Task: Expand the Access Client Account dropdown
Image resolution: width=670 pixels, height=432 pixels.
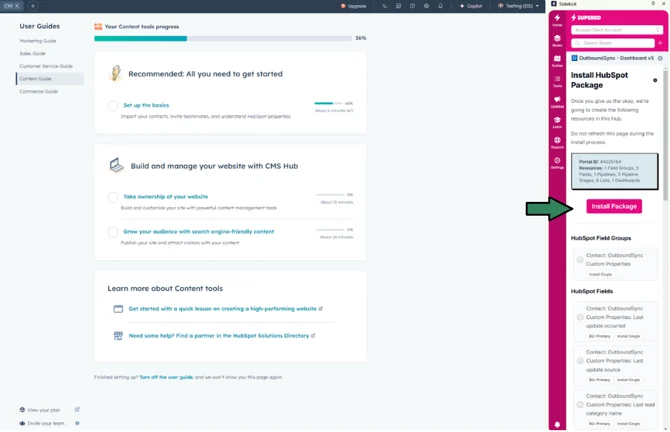Action: tap(616, 30)
